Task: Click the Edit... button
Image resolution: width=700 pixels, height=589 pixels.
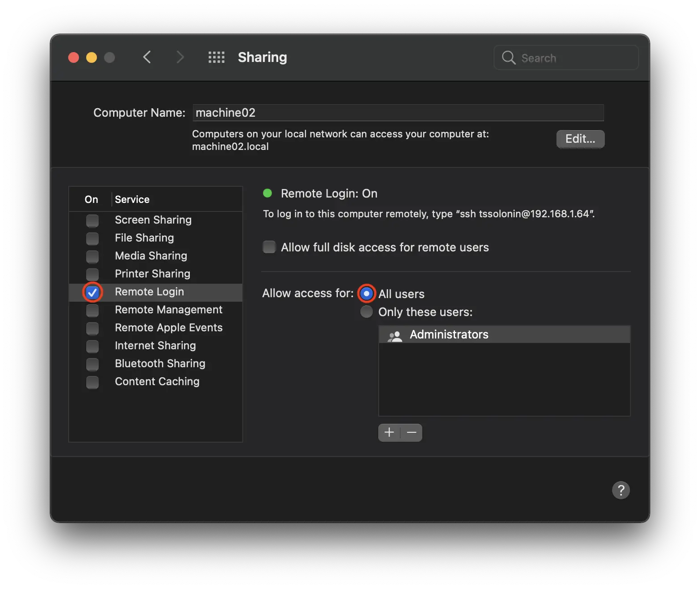Action: tap(580, 139)
